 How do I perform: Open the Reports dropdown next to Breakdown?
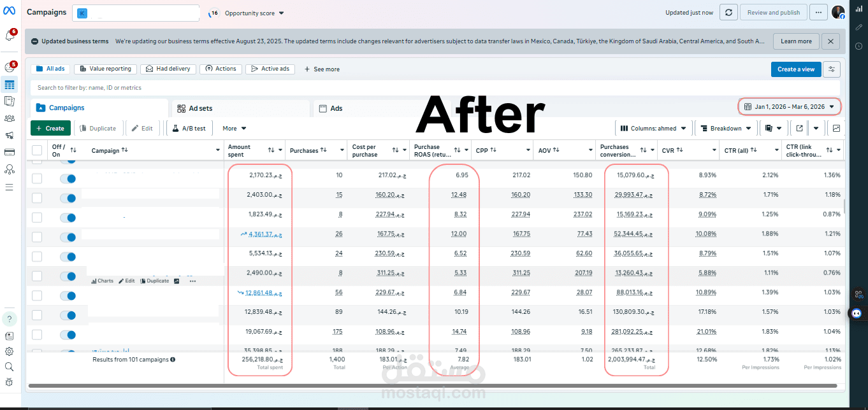tap(773, 128)
